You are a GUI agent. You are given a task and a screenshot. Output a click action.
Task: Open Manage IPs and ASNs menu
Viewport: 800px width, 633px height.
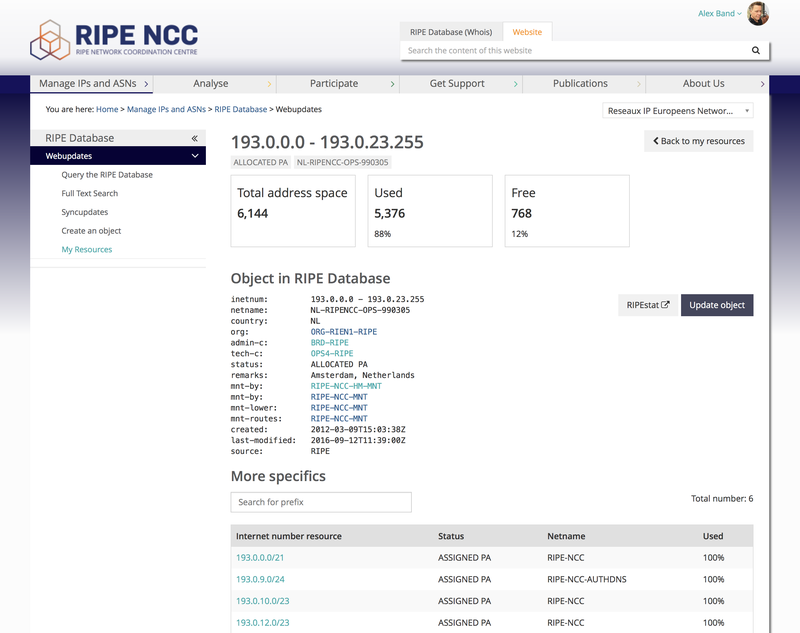pyautogui.click(x=91, y=84)
